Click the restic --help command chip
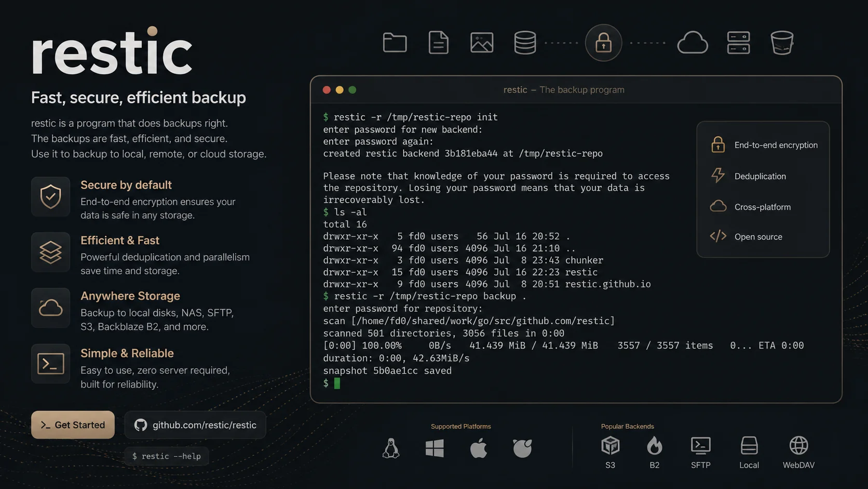Viewport: 868px width, 489px height. (167, 456)
